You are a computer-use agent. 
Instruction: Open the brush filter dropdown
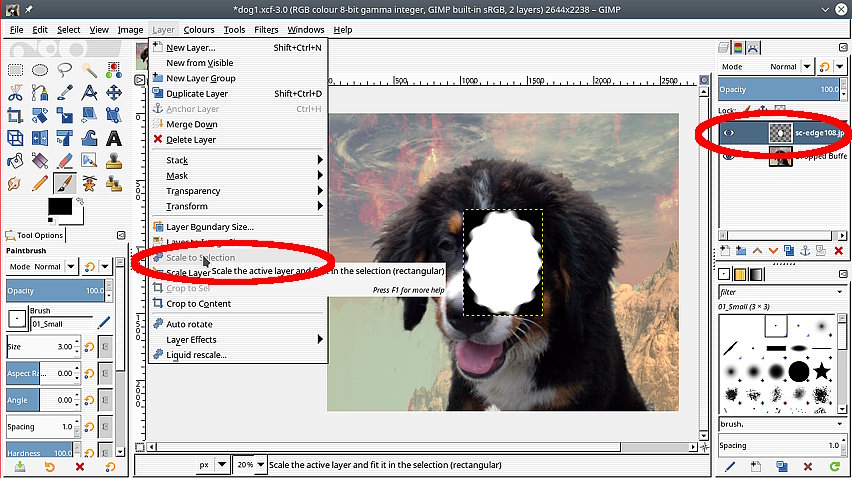(x=782, y=292)
